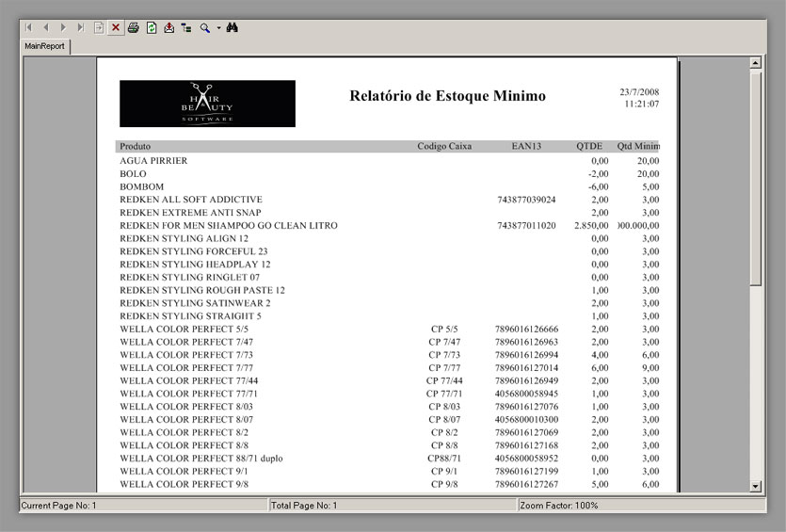786x532 pixels.
Task: Click the title Relatório de Estoque Minimo
Action: (x=448, y=96)
